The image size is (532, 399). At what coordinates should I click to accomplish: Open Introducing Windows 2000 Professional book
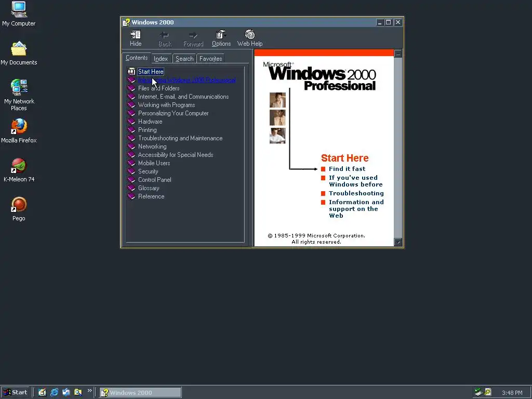click(187, 80)
